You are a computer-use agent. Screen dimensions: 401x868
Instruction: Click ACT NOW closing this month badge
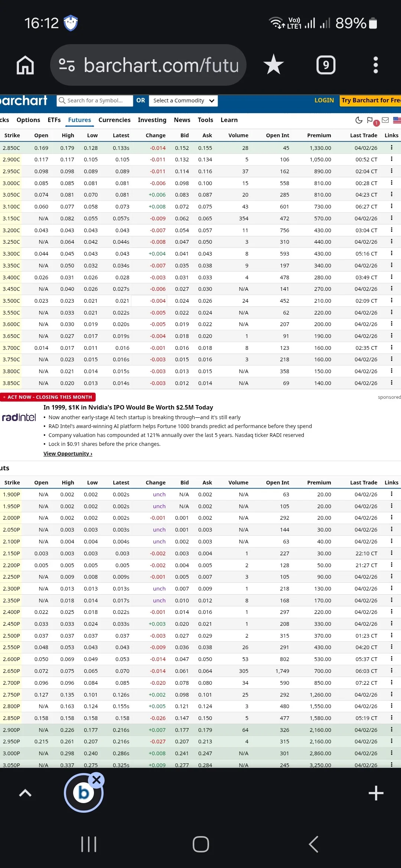(48, 397)
